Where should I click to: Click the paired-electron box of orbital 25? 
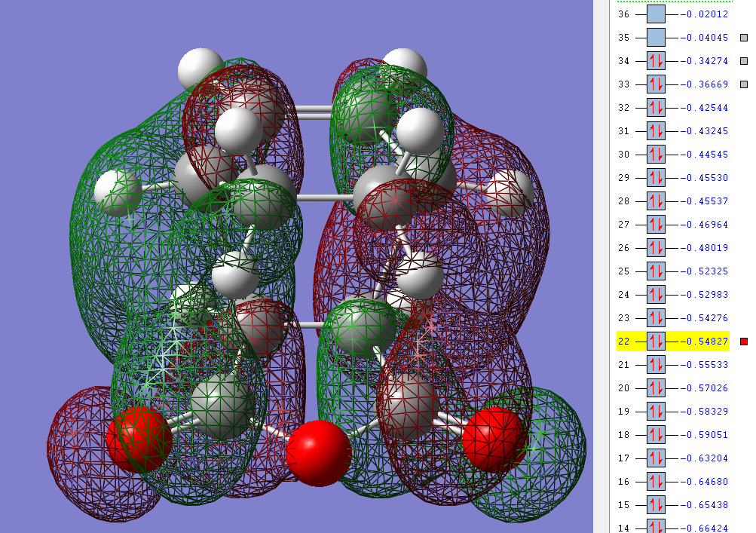[656, 271]
